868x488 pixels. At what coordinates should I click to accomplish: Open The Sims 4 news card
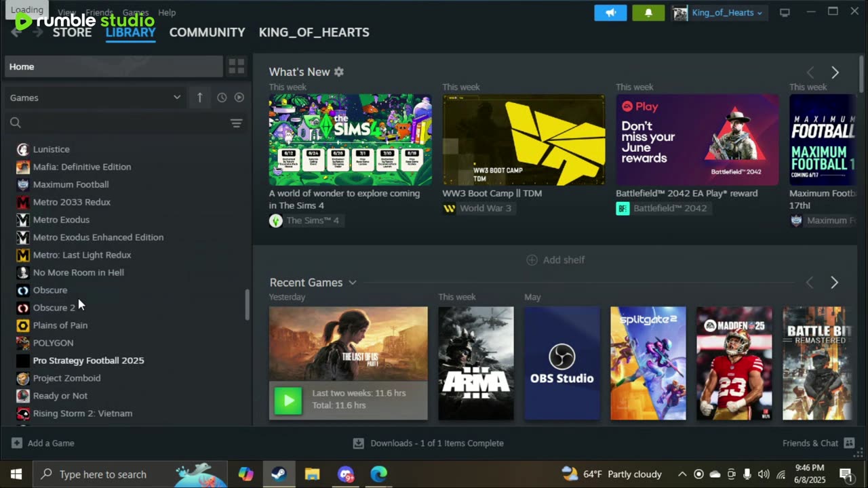click(350, 140)
